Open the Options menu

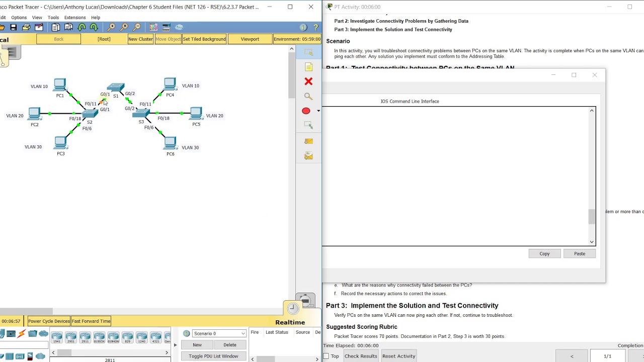point(19,18)
